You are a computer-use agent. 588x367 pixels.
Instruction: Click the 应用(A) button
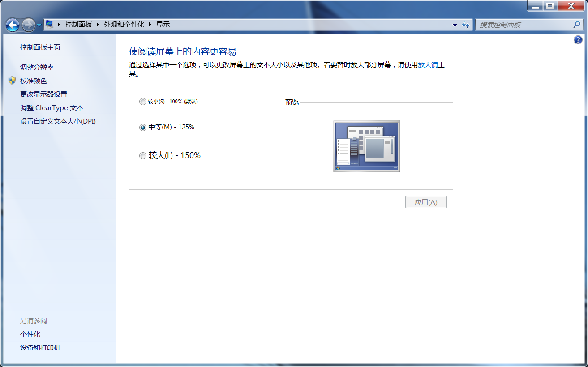click(425, 202)
